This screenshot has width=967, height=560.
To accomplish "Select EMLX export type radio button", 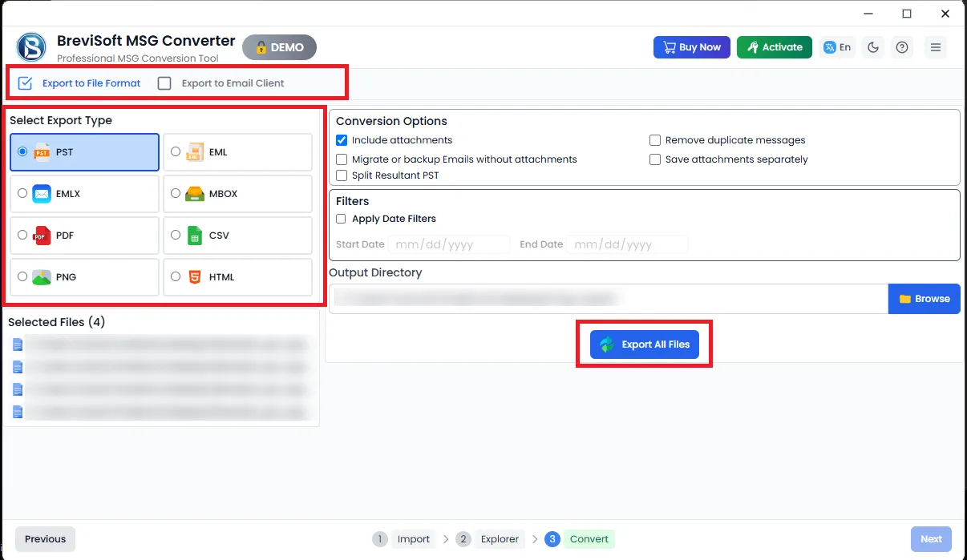I will click(22, 193).
